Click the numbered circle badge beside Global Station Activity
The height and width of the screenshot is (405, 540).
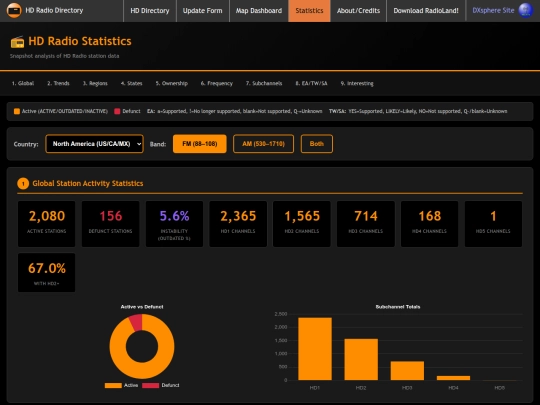(23, 184)
